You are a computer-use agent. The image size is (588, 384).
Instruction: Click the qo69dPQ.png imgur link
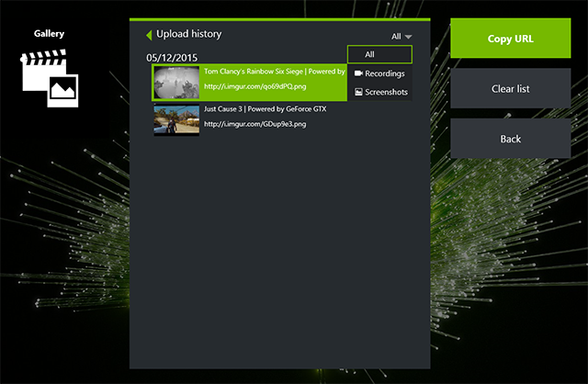(255, 86)
